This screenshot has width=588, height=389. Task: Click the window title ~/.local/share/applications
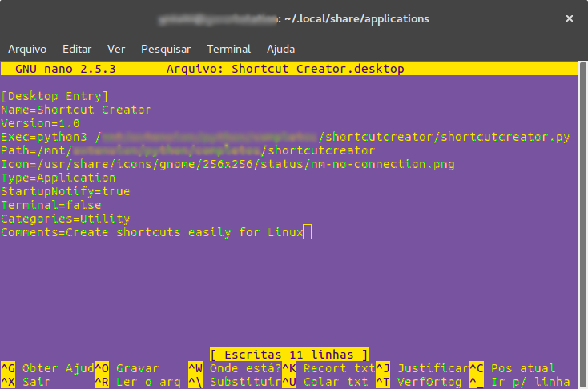point(356,18)
